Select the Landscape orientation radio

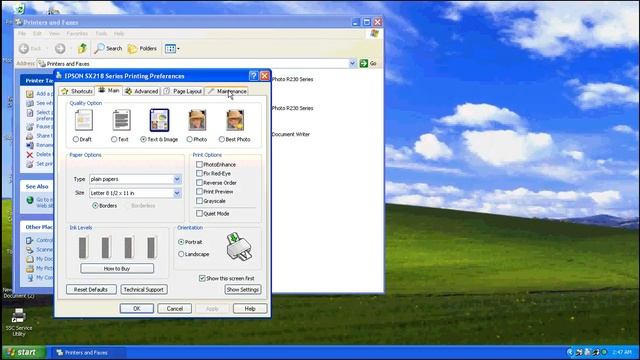click(181, 254)
